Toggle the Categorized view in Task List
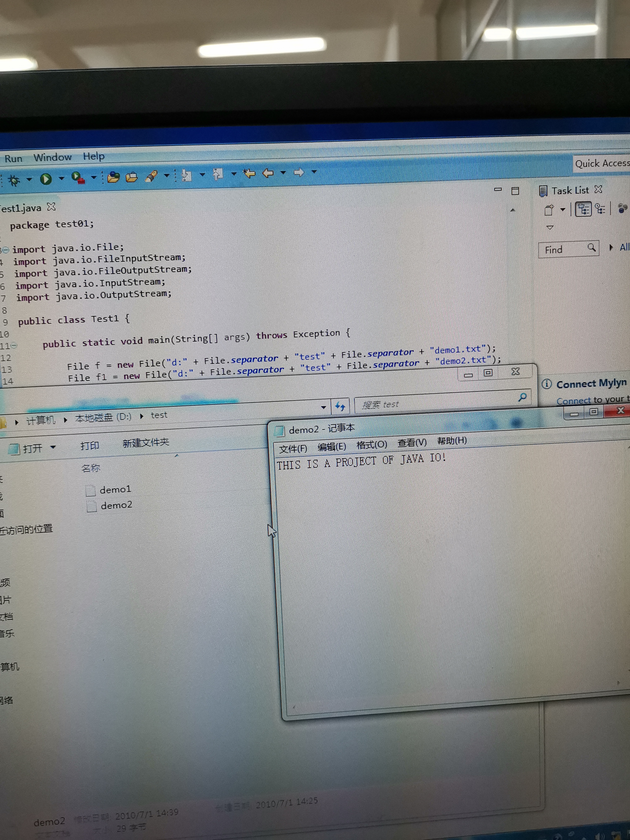The width and height of the screenshot is (630, 840). click(583, 209)
